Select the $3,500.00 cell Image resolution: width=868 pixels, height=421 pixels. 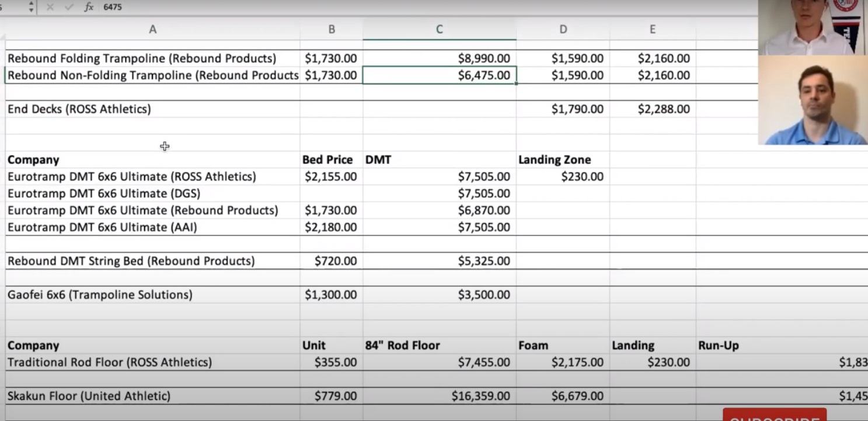click(440, 295)
